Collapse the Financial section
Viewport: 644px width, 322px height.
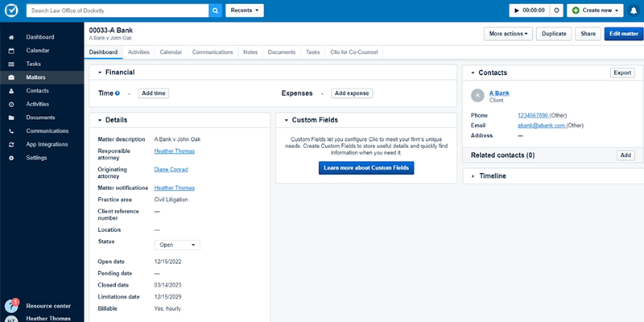click(x=99, y=72)
